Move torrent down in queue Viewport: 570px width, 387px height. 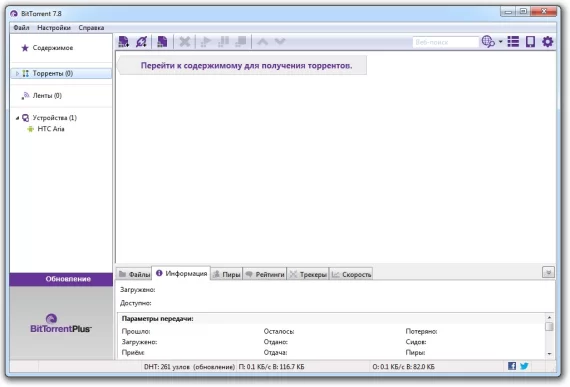tap(280, 42)
